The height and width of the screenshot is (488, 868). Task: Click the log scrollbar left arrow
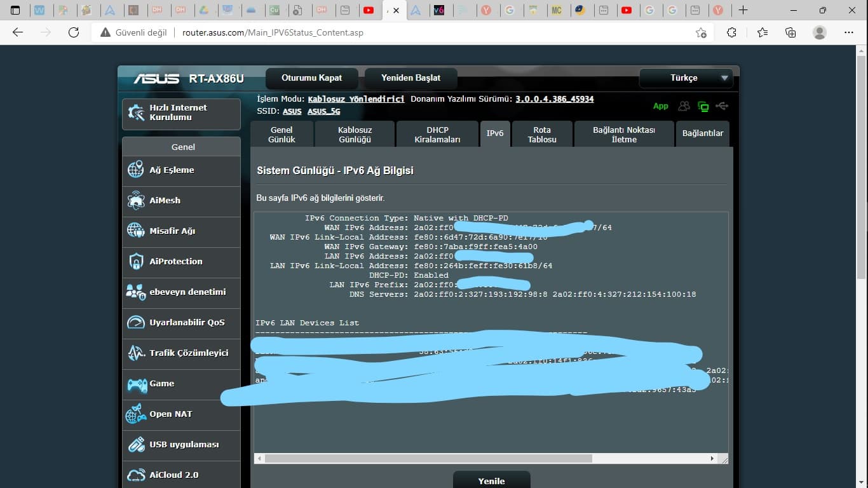pyautogui.click(x=259, y=458)
